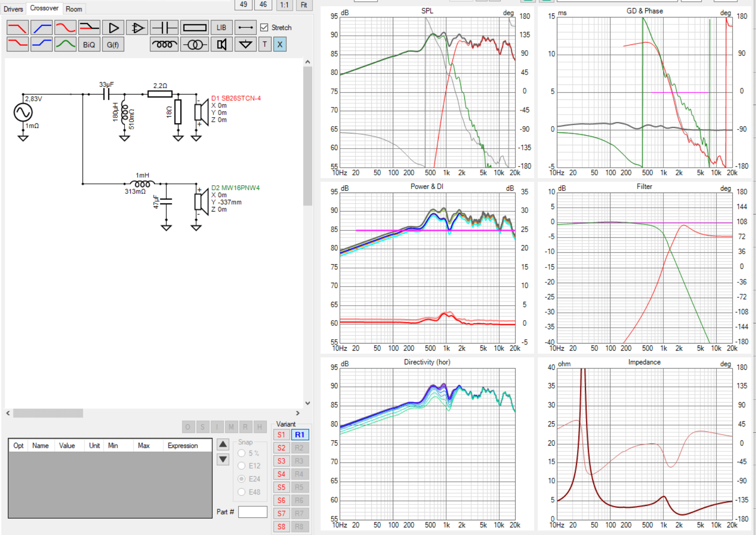This screenshot has width=756, height=535.
Task: Add the red all-pass curve block
Action: pos(65,28)
